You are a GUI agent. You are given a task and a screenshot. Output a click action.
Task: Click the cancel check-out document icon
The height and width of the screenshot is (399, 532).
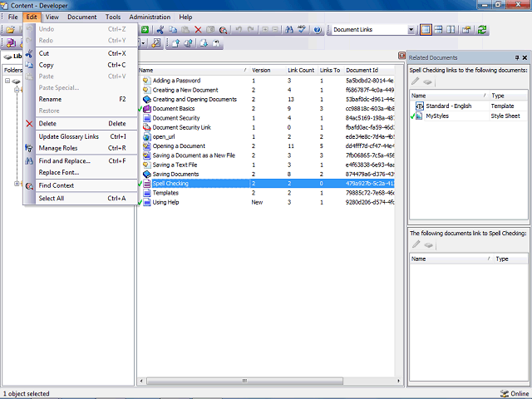pyautogui.click(x=216, y=43)
